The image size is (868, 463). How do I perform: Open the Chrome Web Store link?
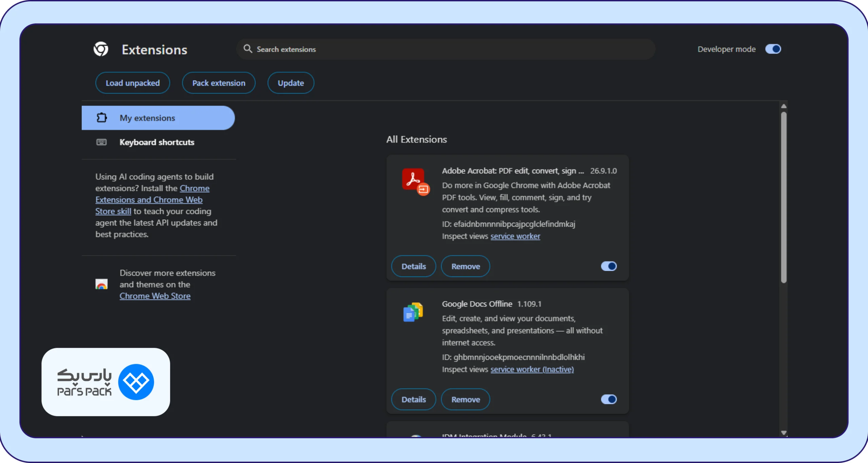155,296
